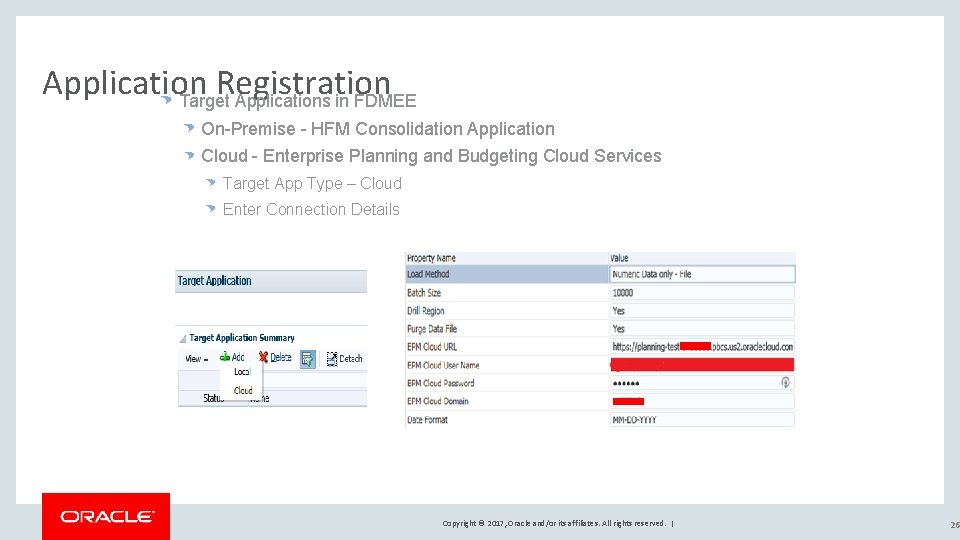960x540 pixels.
Task: Click the Application Registration slide title
Action: point(216,83)
